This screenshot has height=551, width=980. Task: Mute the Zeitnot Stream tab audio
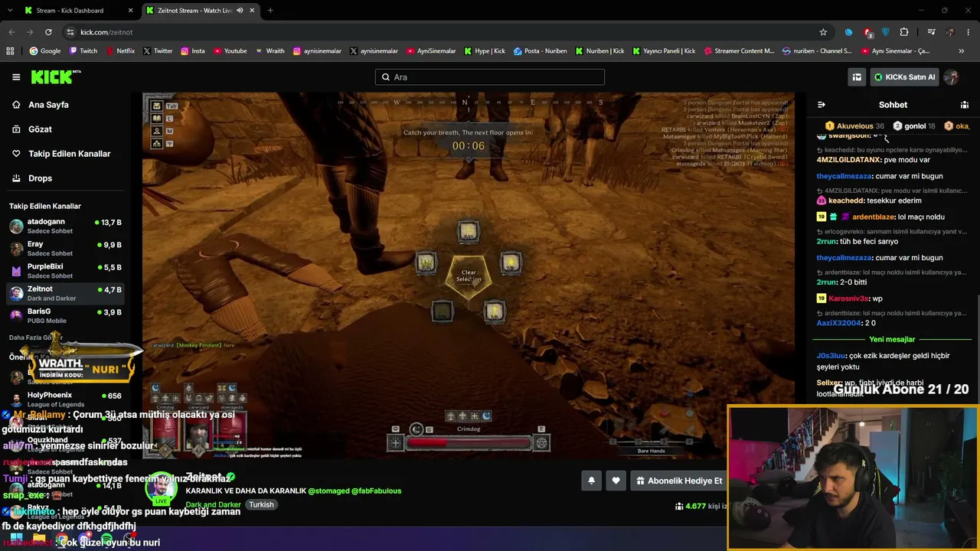pos(240,11)
